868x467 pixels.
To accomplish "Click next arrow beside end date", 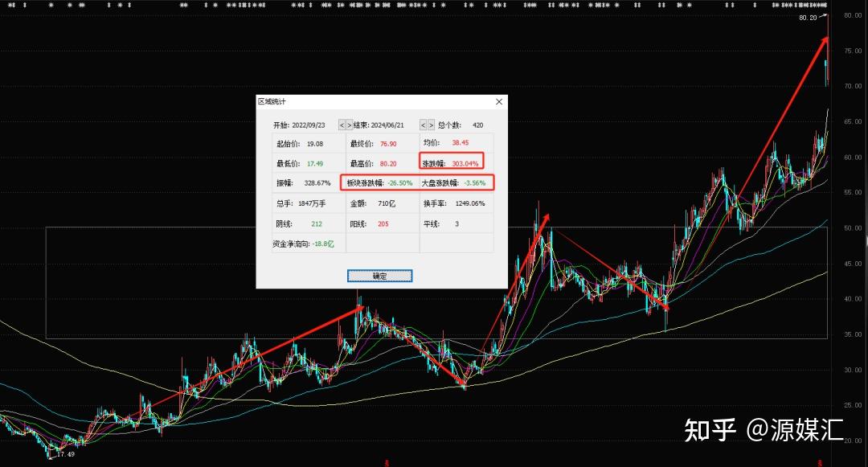I will pos(431,125).
